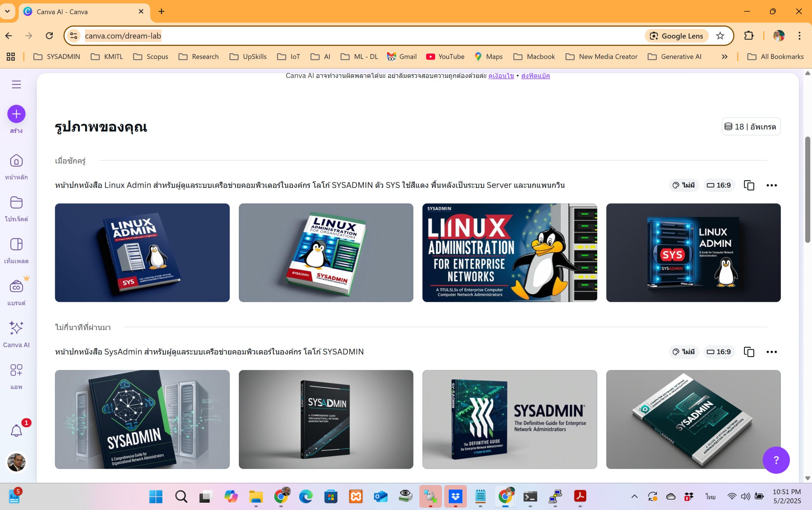Open the UpSkills bookmark folder
812x510 pixels.
point(248,57)
